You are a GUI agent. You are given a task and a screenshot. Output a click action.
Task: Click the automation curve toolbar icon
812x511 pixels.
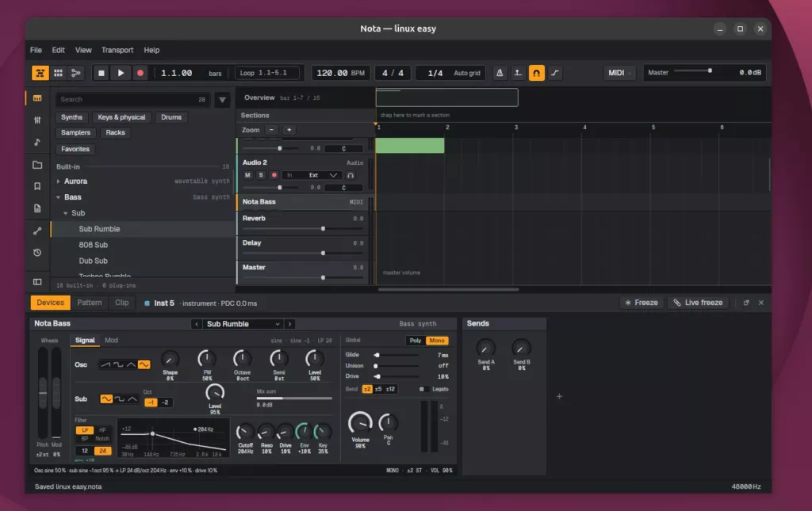point(554,73)
